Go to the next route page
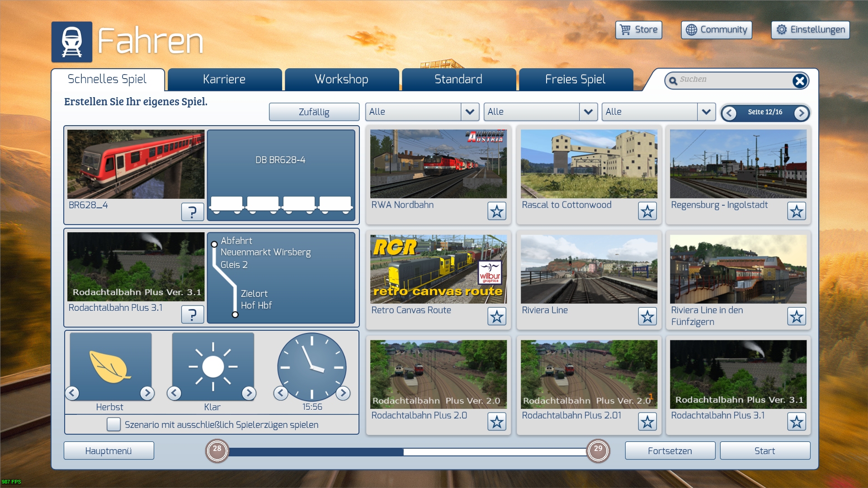The image size is (868, 488). coord(801,113)
